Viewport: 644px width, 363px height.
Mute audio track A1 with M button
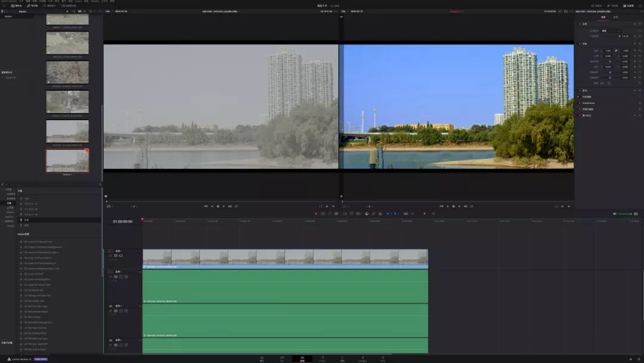tap(126, 276)
